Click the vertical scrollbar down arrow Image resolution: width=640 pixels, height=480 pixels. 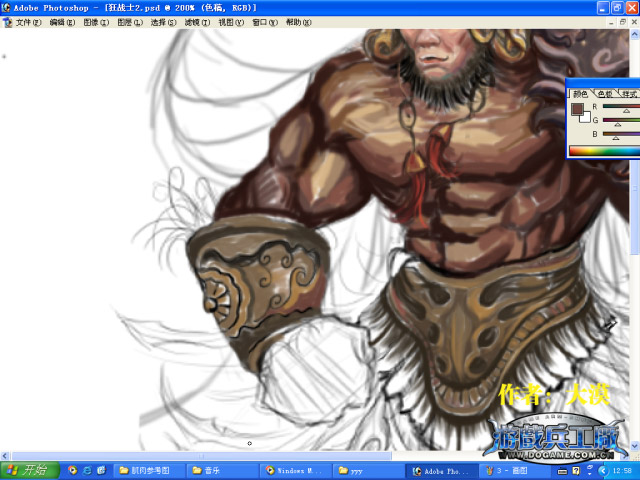pos(635,446)
